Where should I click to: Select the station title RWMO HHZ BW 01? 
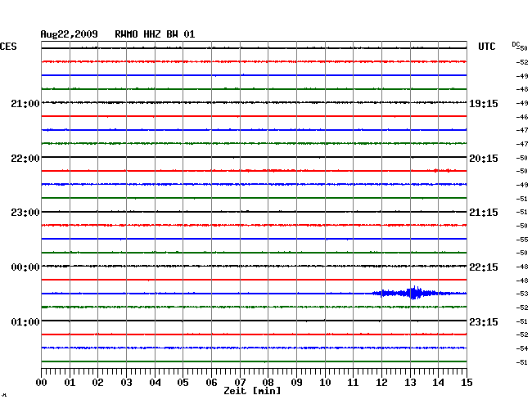pyautogui.click(x=155, y=34)
